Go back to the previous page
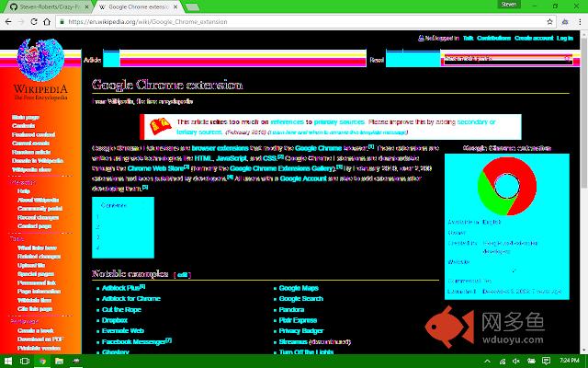The image size is (588, 368). click(8, 22)
